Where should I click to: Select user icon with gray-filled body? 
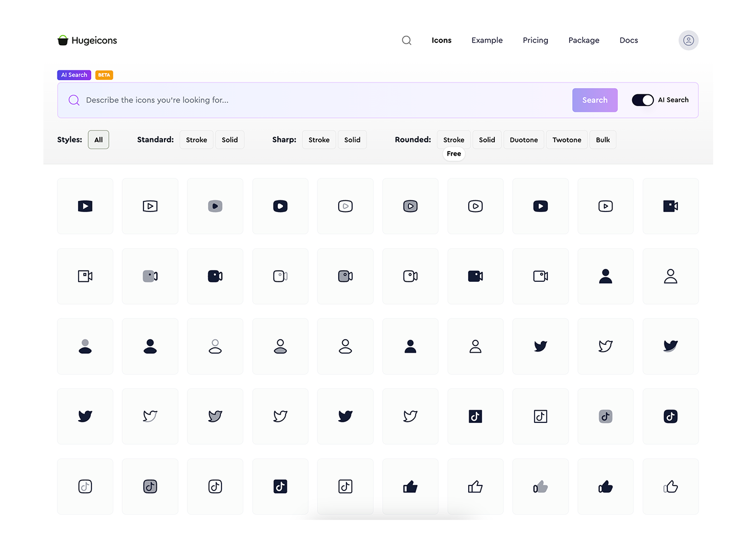(281, 346)
